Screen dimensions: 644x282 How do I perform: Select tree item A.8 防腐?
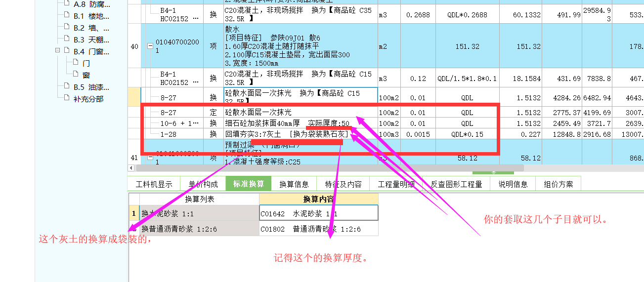click(91, 4)
